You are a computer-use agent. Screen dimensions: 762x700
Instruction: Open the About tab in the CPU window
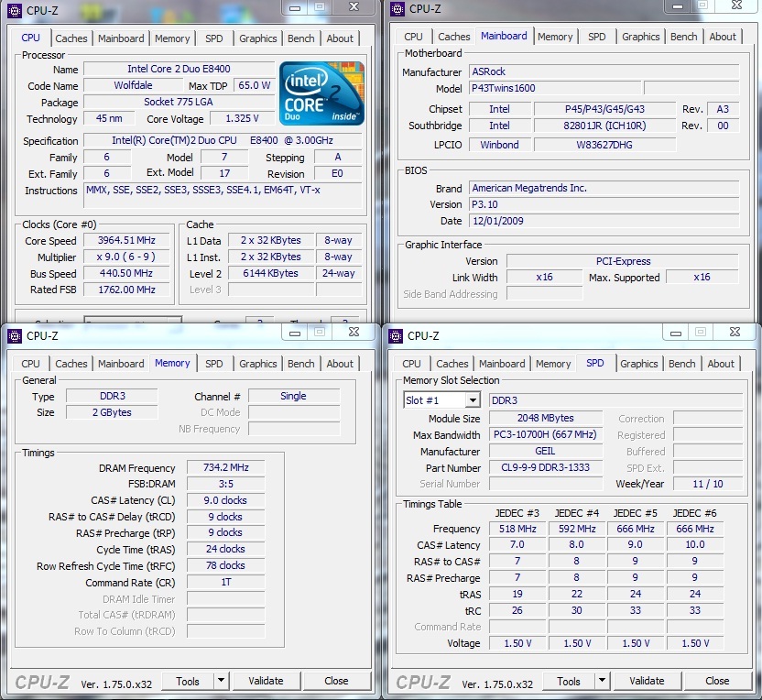click(340, 38)
